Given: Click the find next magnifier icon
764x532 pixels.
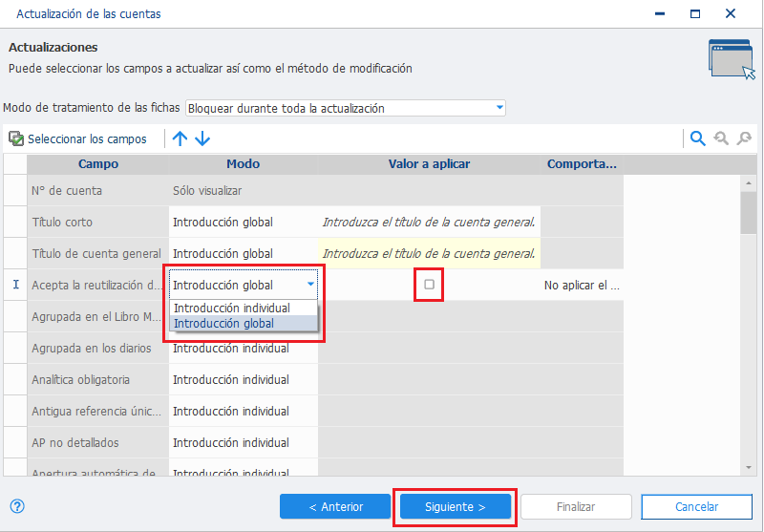Looking at the screenshot, I should pyautogui.click(x=744, y=138).
